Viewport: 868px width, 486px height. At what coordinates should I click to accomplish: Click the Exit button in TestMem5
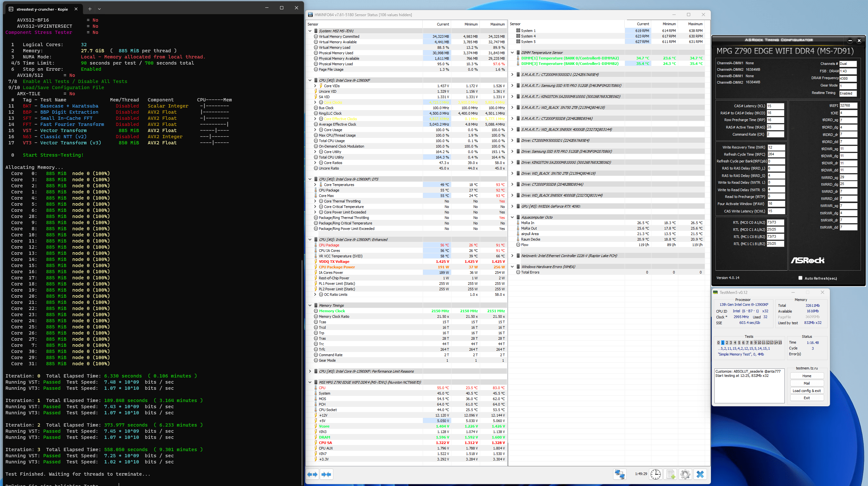coord(807,398)
